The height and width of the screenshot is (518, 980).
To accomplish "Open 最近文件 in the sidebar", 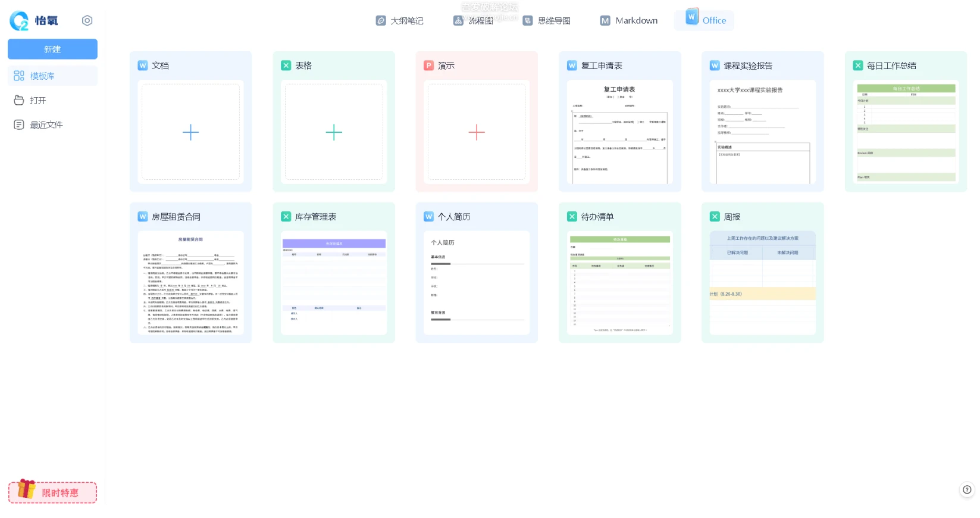I will (46, 125).
